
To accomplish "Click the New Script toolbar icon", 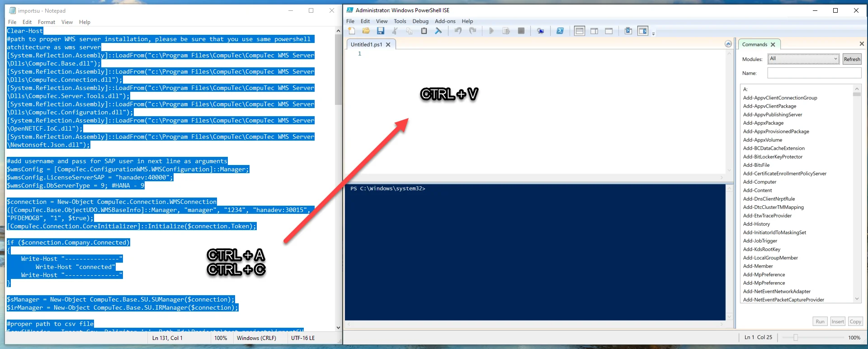I will coord(352,31).
